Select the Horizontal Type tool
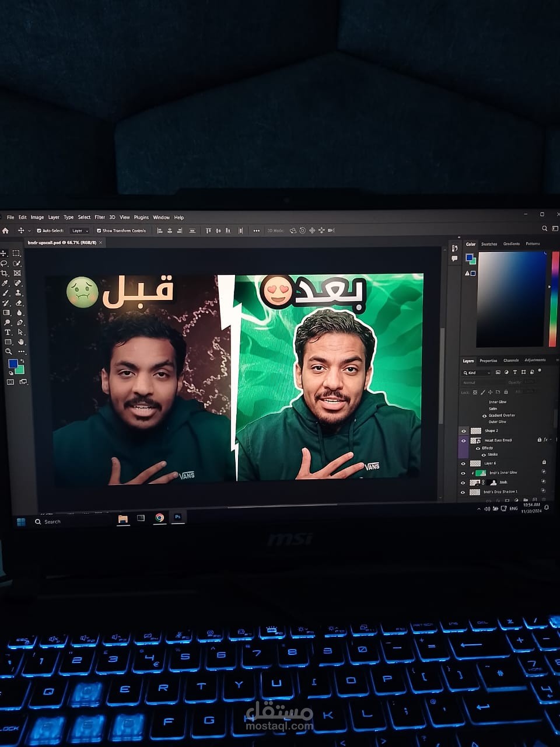This screenshot has height=747, width=560. pyautogui.click(x=8, y=332)
